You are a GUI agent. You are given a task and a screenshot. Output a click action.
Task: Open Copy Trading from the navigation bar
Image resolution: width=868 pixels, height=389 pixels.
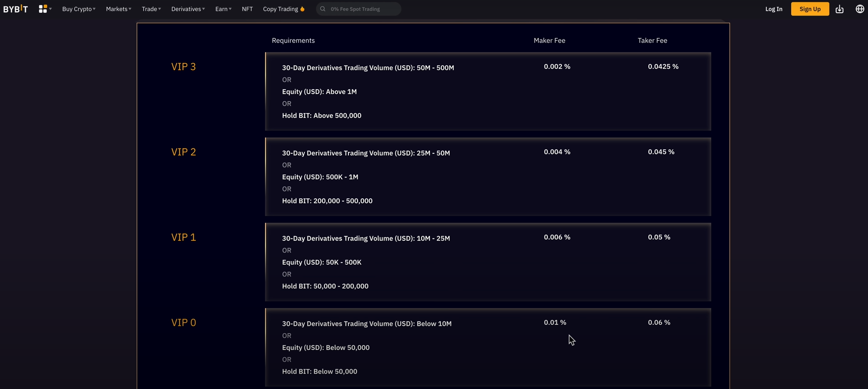(x=280, y=9)
